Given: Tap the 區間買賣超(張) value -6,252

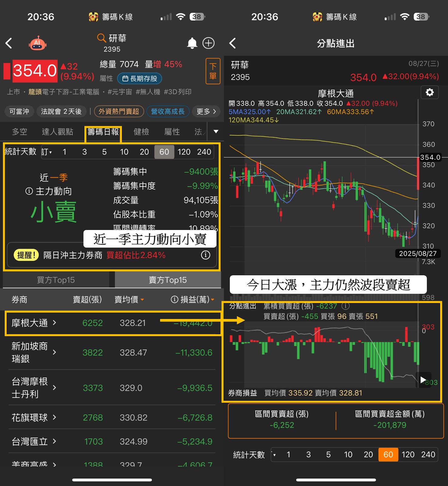Looking at the screenshot, I should click(x=282, y=425).
